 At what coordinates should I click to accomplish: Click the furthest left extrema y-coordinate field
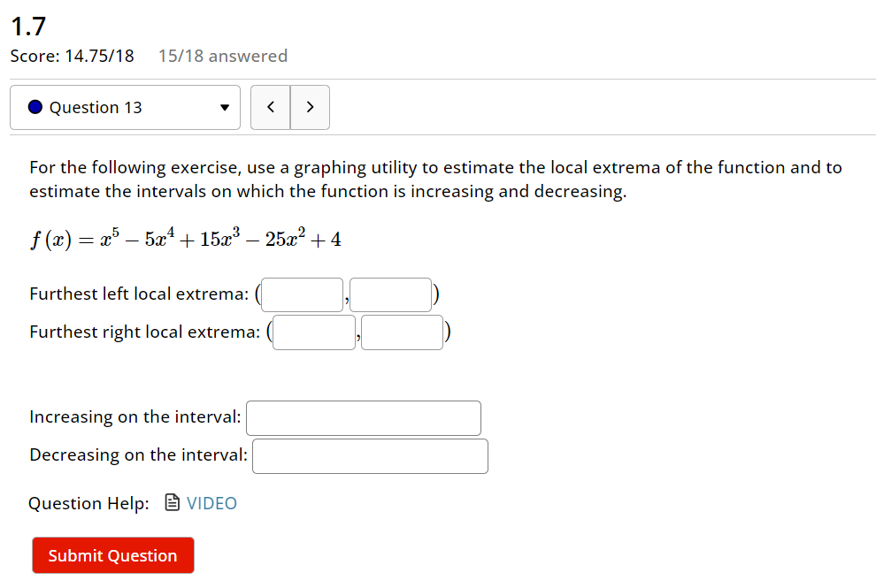pyautogui.click(x=390, y=294)
